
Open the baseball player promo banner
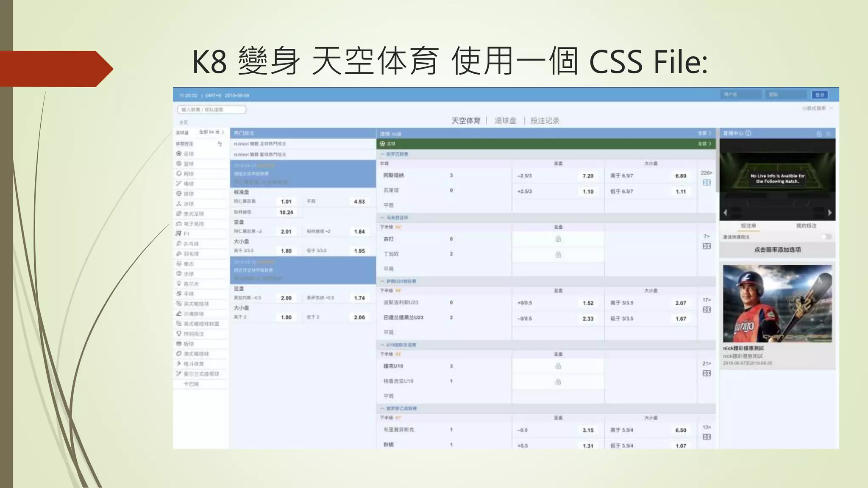pyautogui.click(x=777, y=303)
